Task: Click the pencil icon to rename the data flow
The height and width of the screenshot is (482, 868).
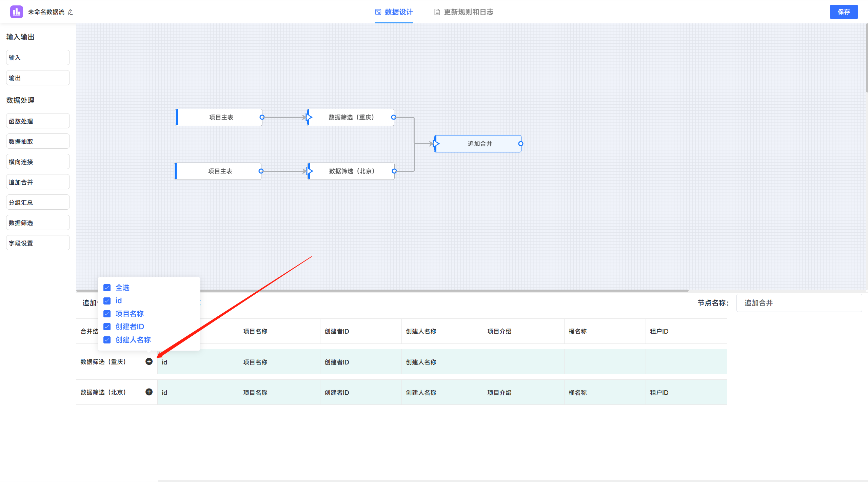Action: pos(70,12)
